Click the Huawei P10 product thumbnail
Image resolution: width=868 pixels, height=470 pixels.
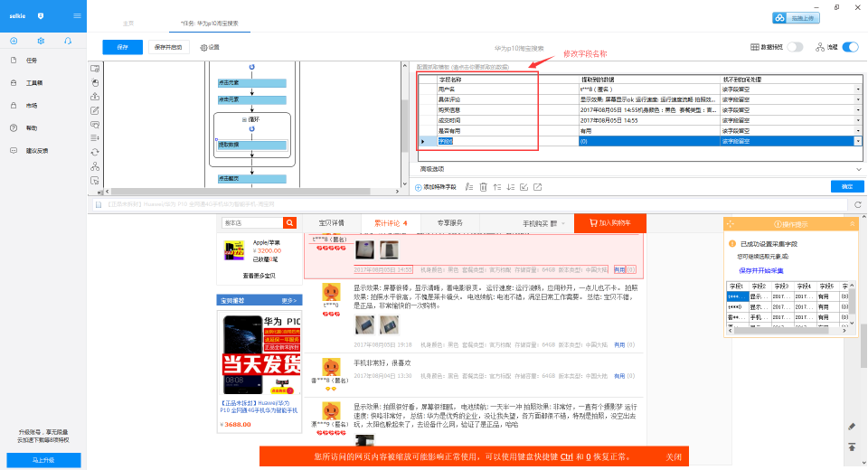(259, 354)
